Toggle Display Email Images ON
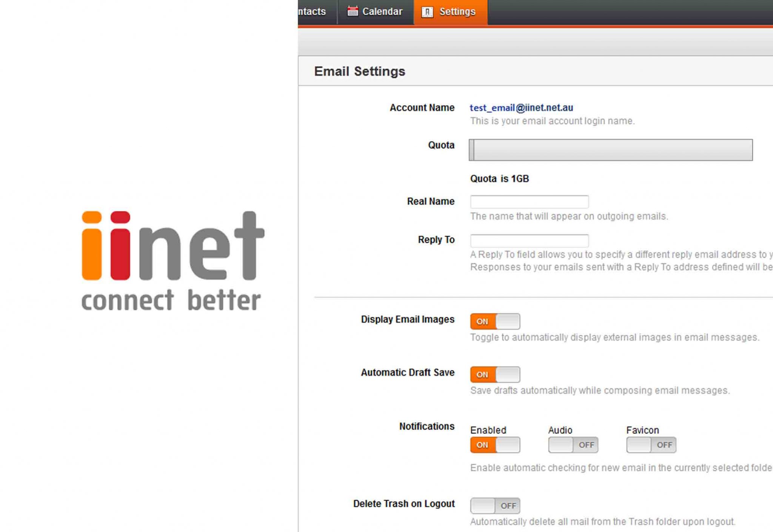Image resolution: width=773 pixels, height=532 pixels. point(494,321)
